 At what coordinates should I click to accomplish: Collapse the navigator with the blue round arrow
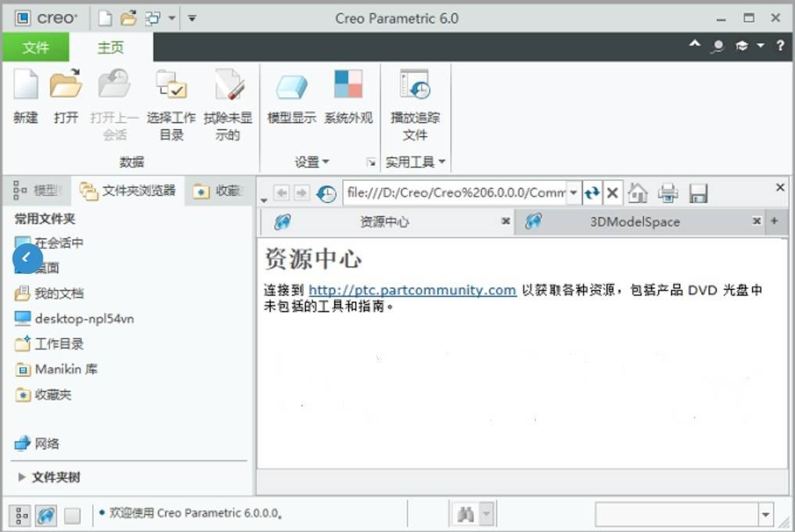(x=27, y=259)
